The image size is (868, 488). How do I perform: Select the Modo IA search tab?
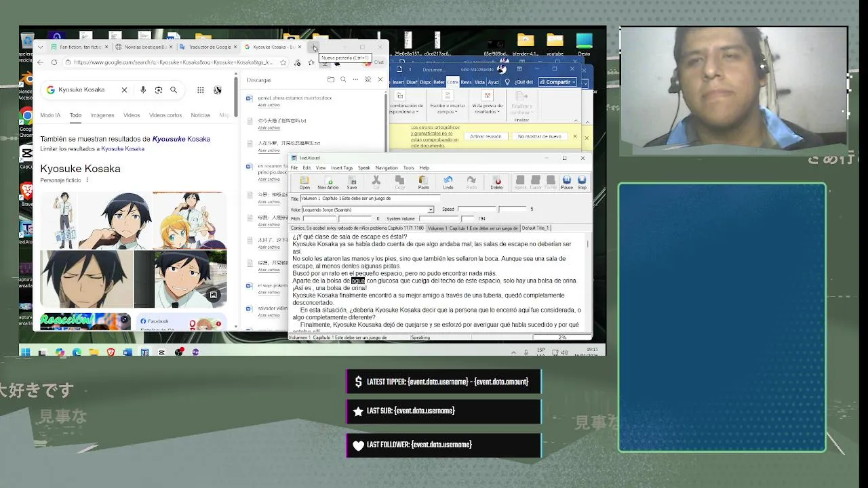(50, 115)
